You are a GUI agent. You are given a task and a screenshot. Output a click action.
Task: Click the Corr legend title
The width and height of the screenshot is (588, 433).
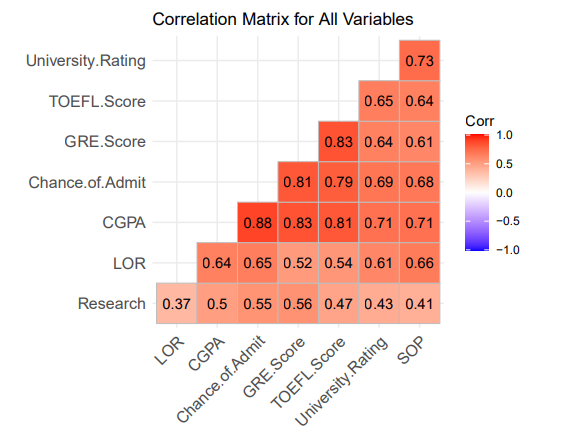tap(479, 121)
